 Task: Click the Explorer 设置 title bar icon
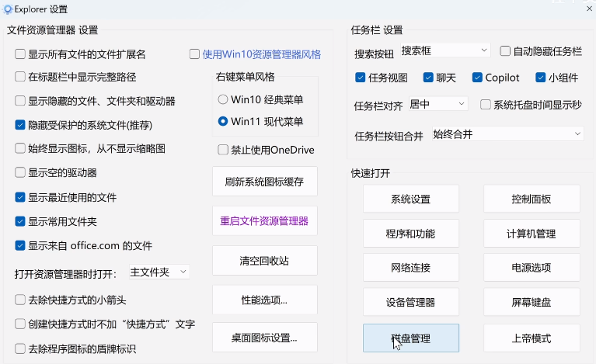(x=8, y=9)
